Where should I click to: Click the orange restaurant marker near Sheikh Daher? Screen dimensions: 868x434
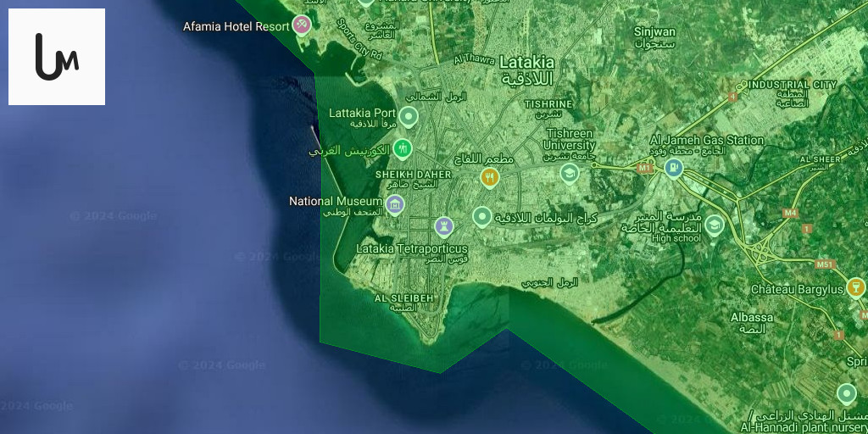click(x=489, y=177)
